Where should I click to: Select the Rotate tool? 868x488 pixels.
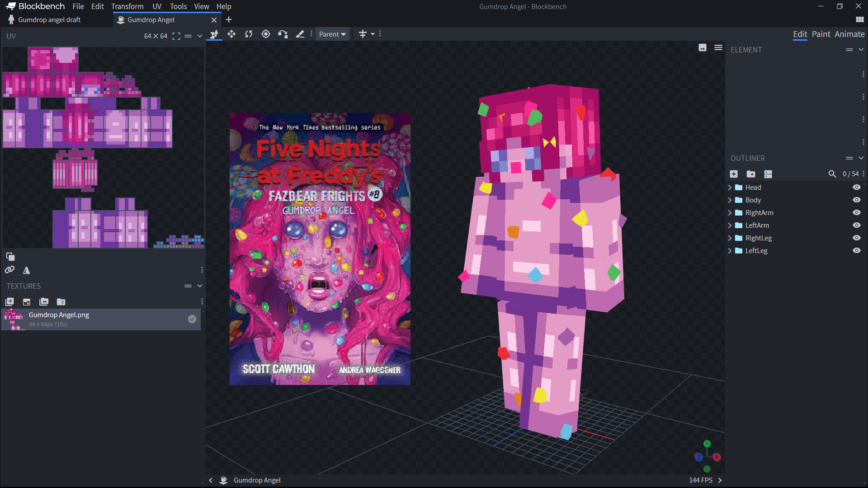coord(249,34)
